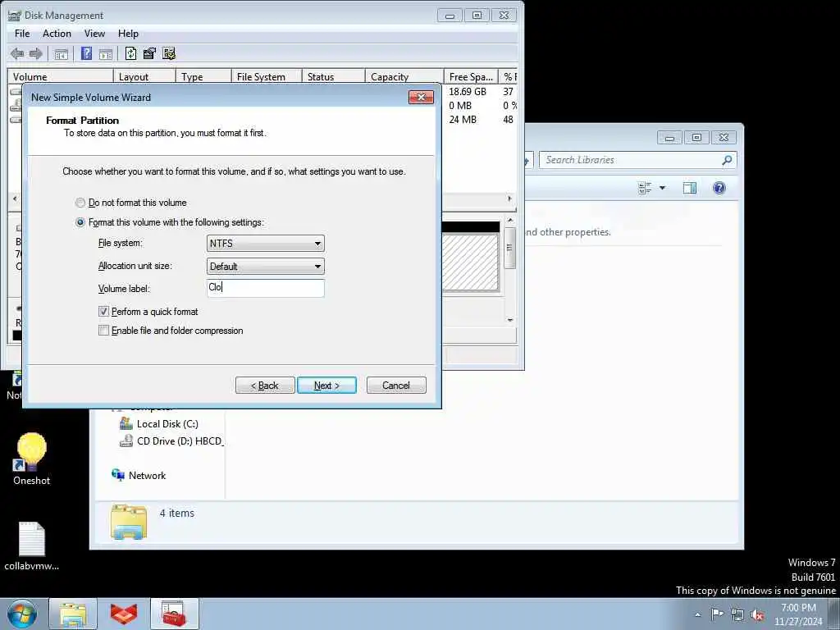Viewport: 840px width, 630px height.
Task: Click the Volume label text field
Action: click(x=265, y=288)
